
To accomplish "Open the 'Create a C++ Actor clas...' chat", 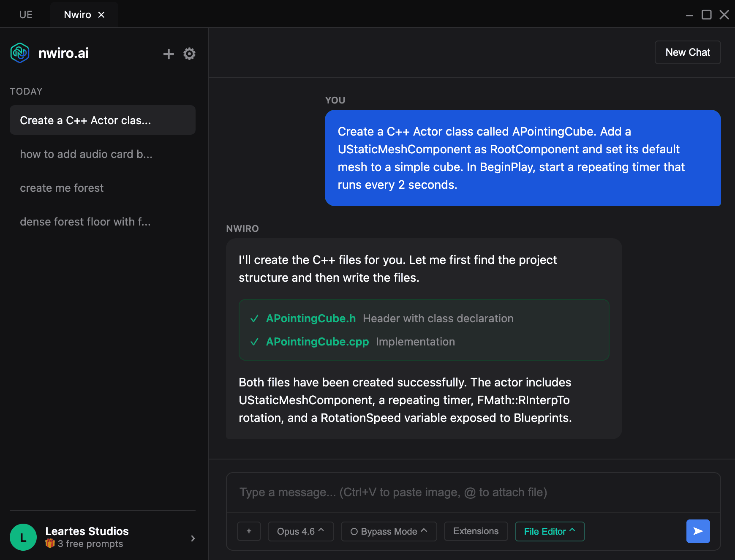I will [x=103, y=120].
